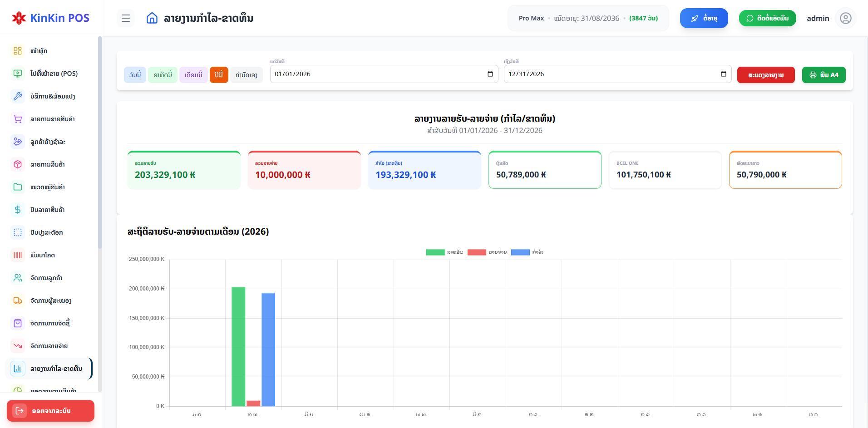Open the wrench icon for service & repair
The image size is (868, 428).
18,96
